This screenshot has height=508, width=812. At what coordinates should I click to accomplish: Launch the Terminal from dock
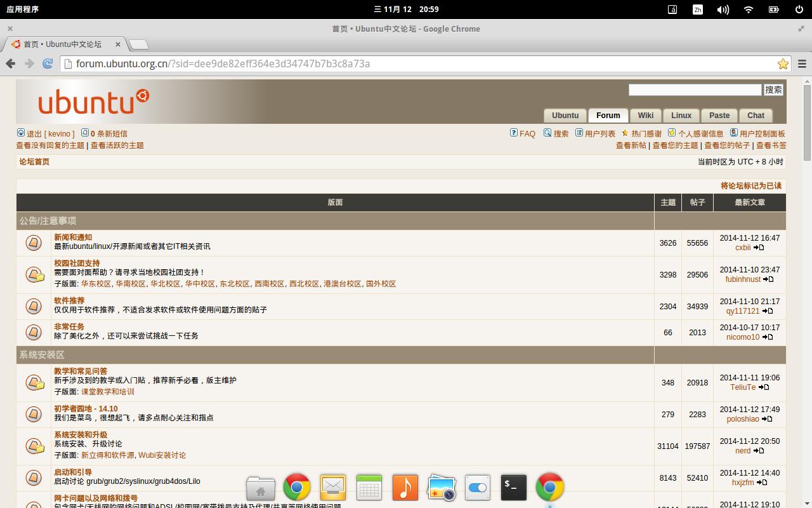[514, 488]
